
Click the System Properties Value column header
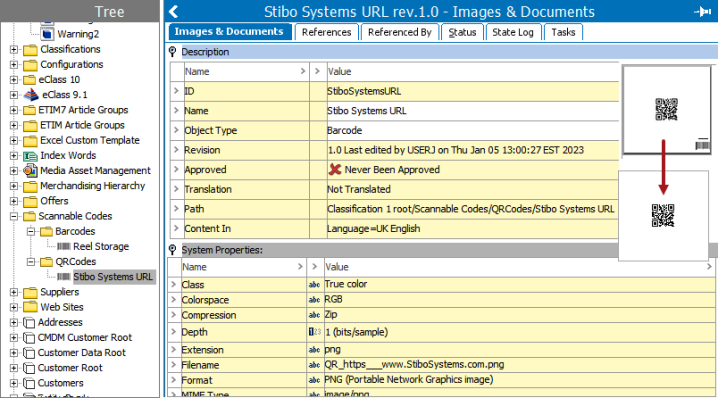[519, 267]
